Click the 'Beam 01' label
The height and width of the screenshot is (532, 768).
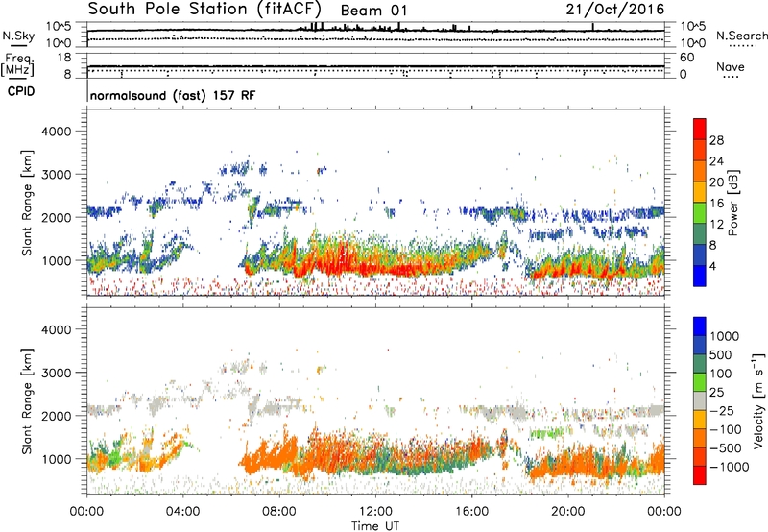pyautogui.click(x=373, y=11)
